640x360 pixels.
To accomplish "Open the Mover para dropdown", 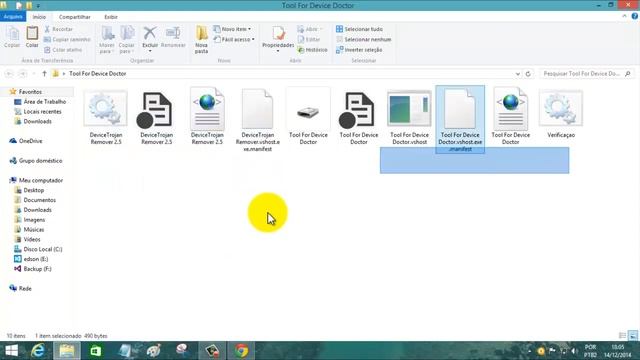I will [x=107, y=40].
